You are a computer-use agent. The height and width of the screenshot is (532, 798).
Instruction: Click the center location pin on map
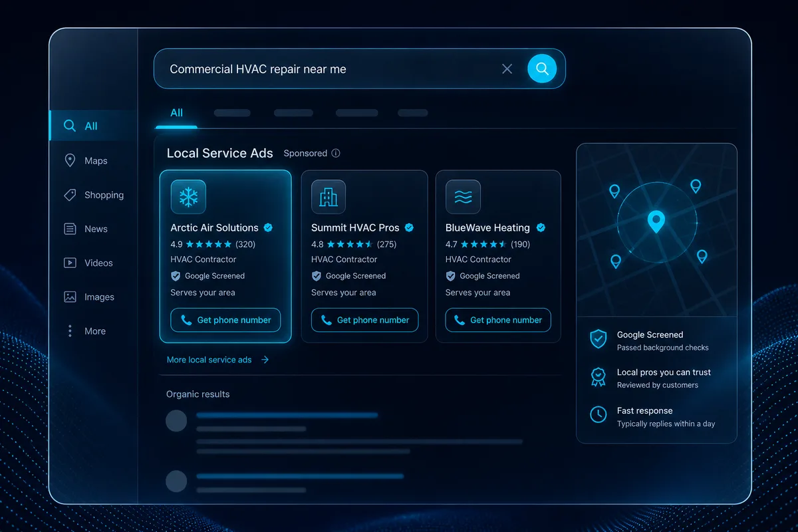coord(656,221)
